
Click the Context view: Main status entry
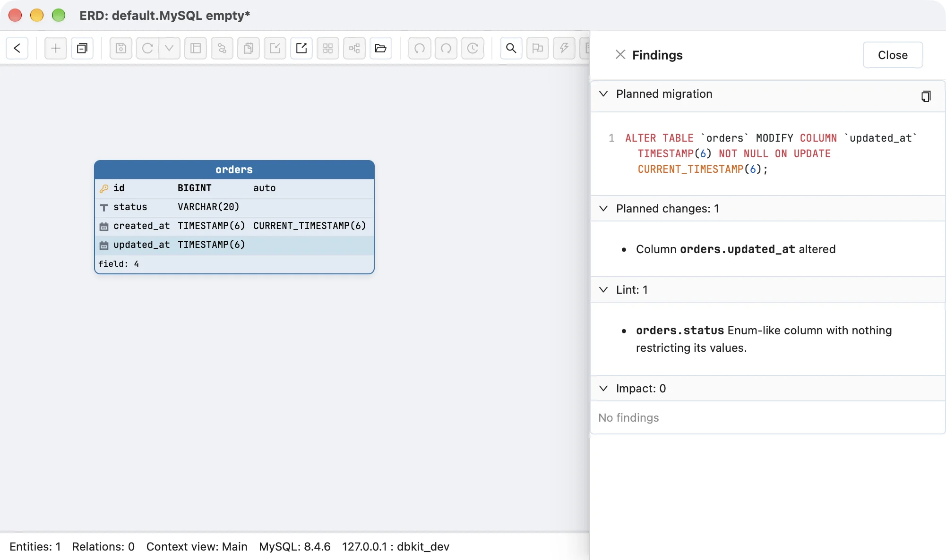click(x=197, y=546)
